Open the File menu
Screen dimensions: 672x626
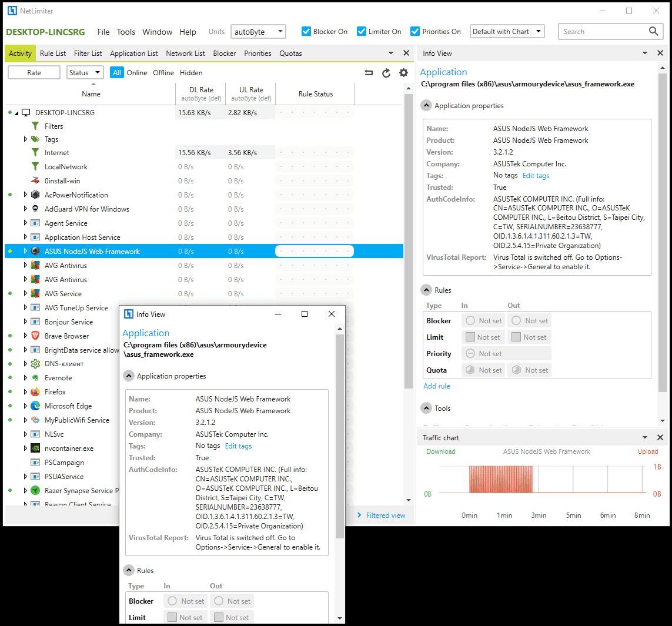(x=103, y=32)
